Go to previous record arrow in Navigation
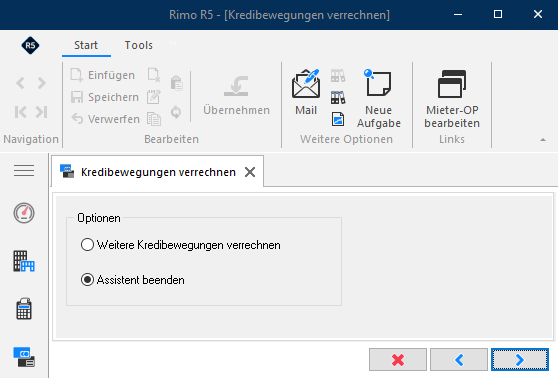 tap(20, 83)
